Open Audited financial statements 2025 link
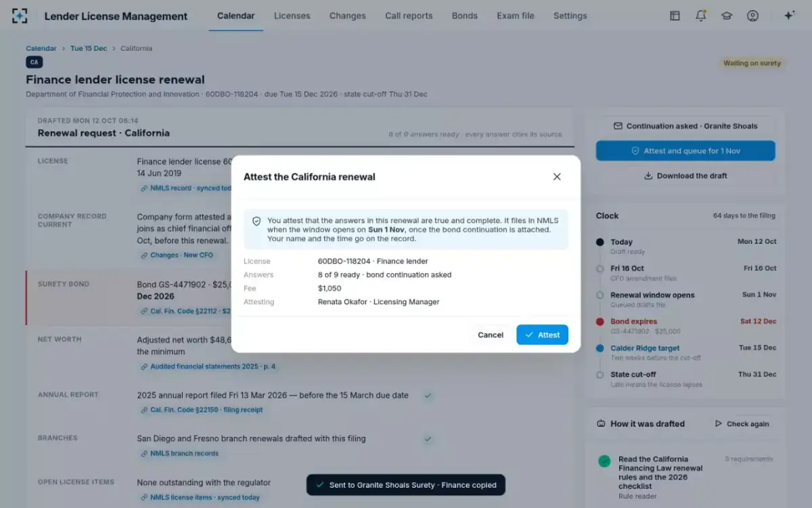This screenshot has width=812, height=508. (x=208, y=366)
